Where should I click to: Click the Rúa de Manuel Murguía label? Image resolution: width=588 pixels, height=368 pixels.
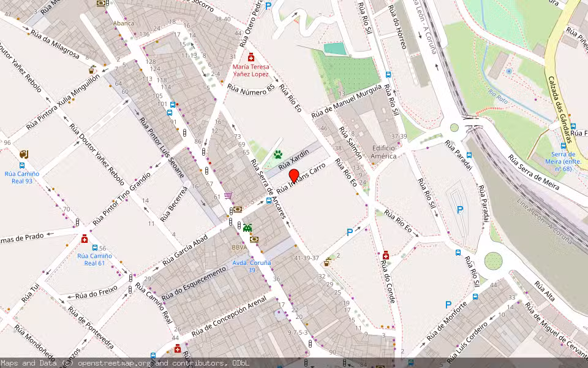coord(347,101)
